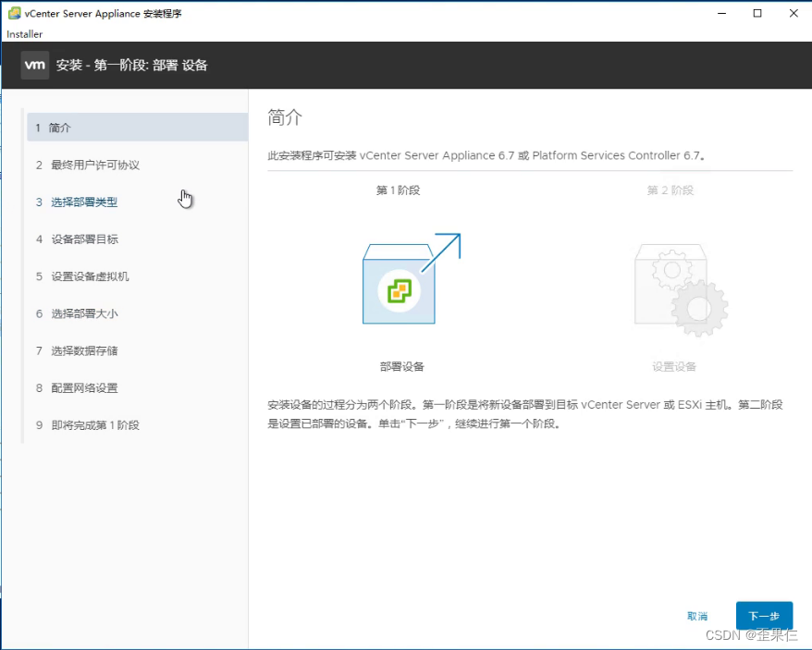Open the Installer menu
Screen dimensions: 812x650
[24, 34]
